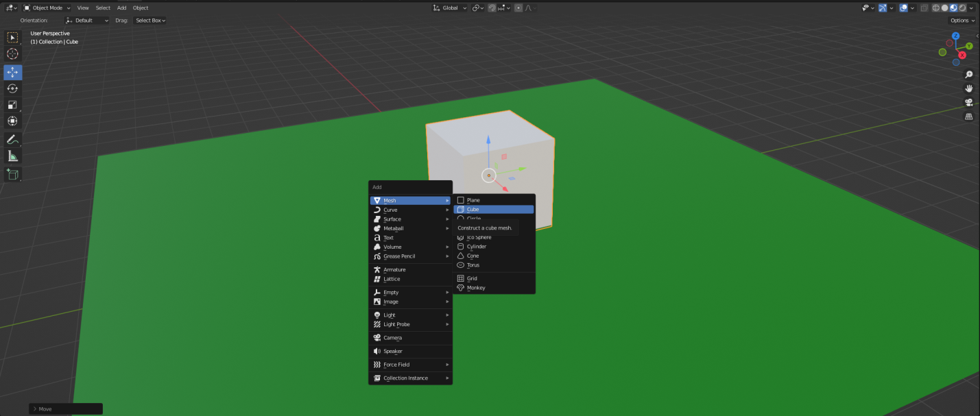Click the Torus mesh entry in the submenu

494,265
